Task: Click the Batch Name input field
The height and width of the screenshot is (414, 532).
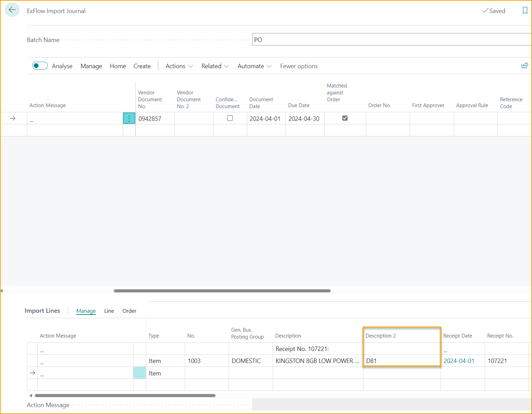Action: point(391,40)
